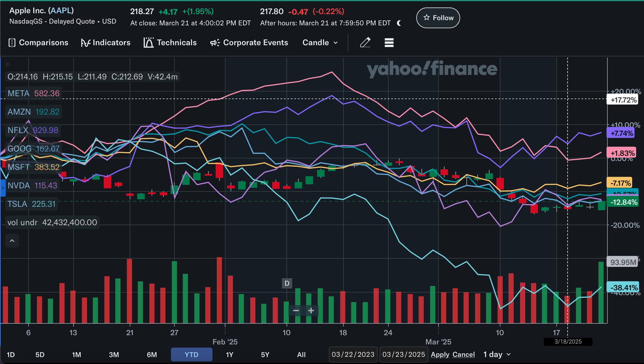Select the TSLA 225.31 comparison label

point(32,204)
